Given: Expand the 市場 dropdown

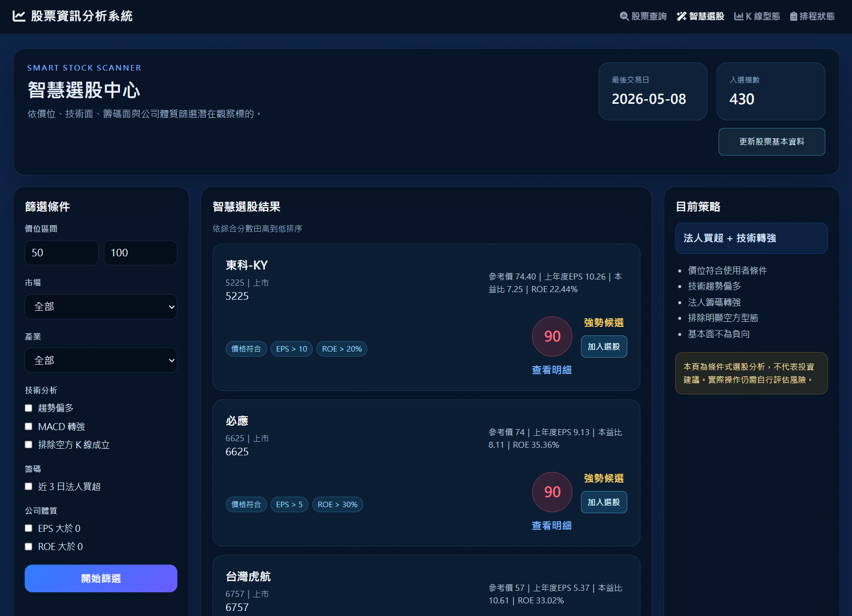Looking at the screenshot, I should (101, 307).
